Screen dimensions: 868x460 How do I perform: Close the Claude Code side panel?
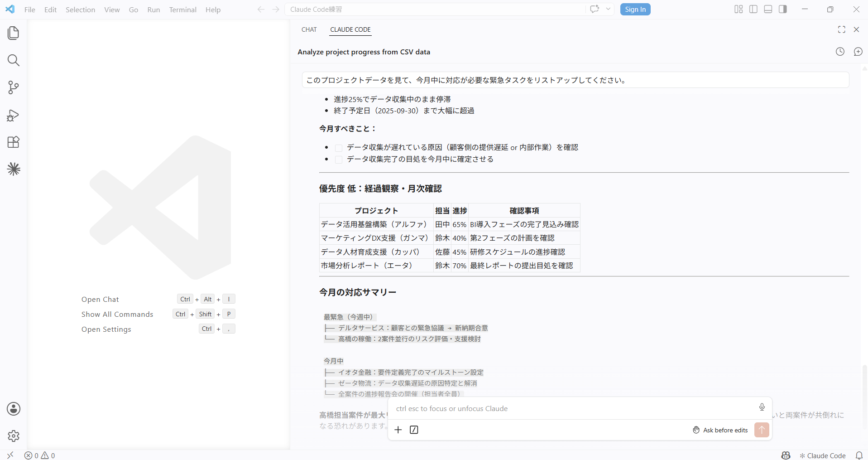click(856, 29)
